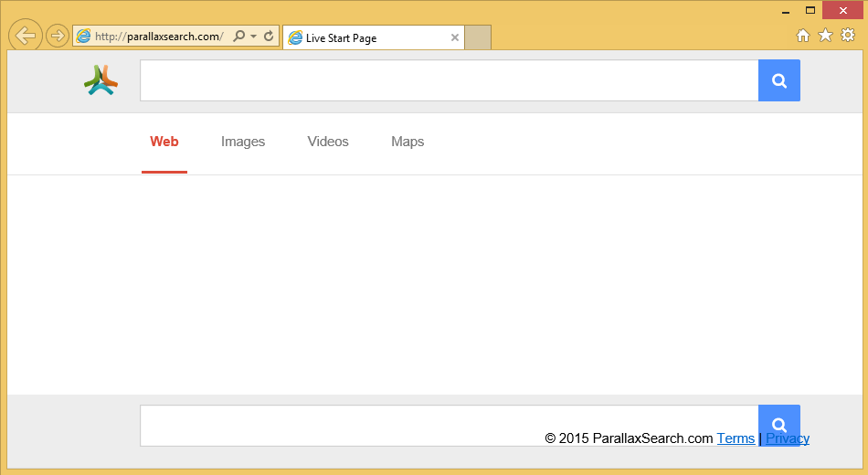
Task: Click the browser Back arrow button
Action: (x=26, y=36)
